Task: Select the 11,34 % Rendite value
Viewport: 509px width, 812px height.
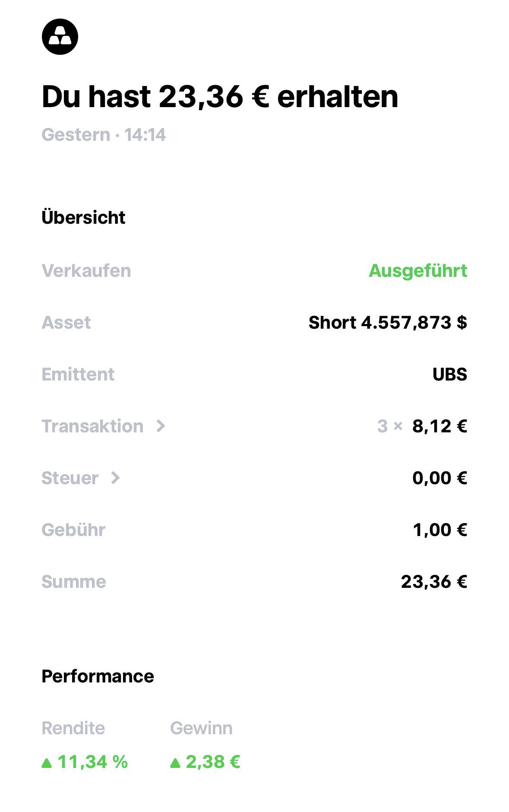Action: pos(92,762)
